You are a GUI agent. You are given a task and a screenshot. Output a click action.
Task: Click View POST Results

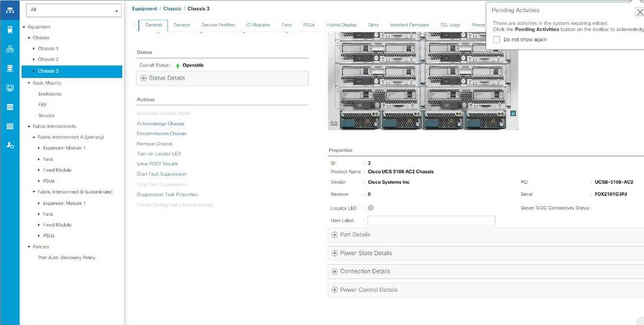(x=157, y=164)
